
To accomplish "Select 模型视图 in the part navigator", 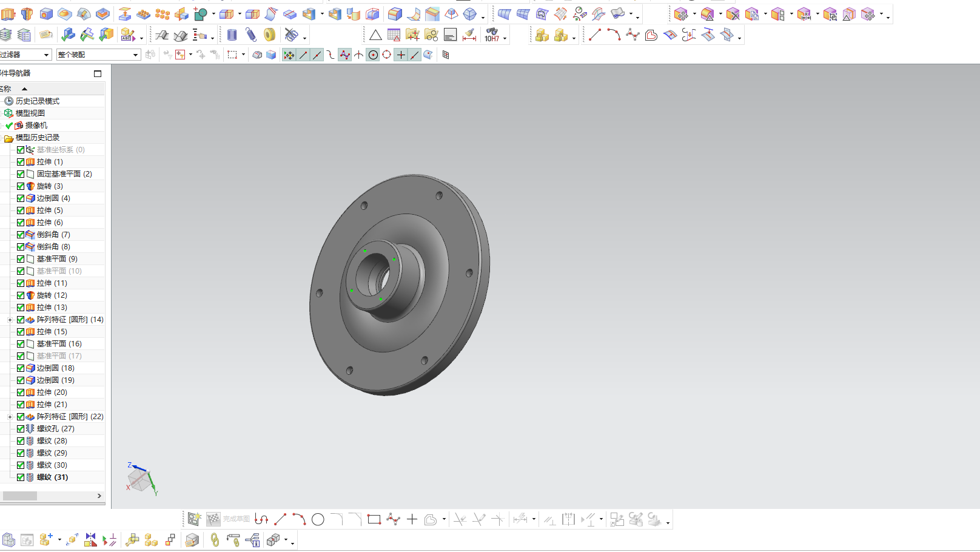I will [x=30, y=113].
